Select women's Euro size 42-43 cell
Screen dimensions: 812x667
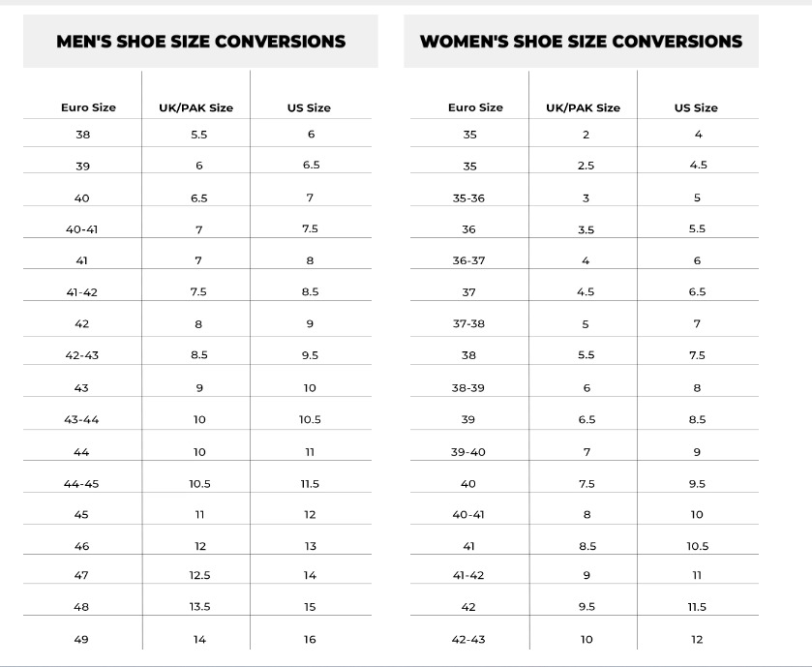point(468,639)
